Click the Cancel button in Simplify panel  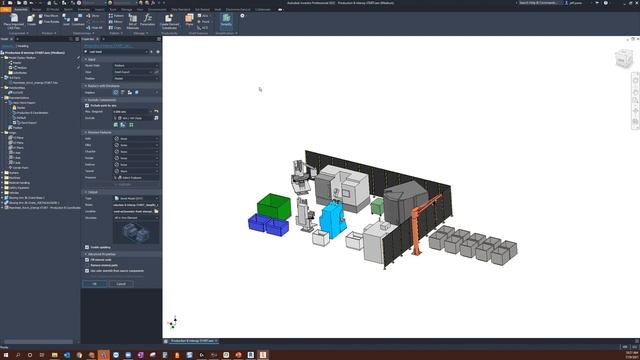(121, 284)
